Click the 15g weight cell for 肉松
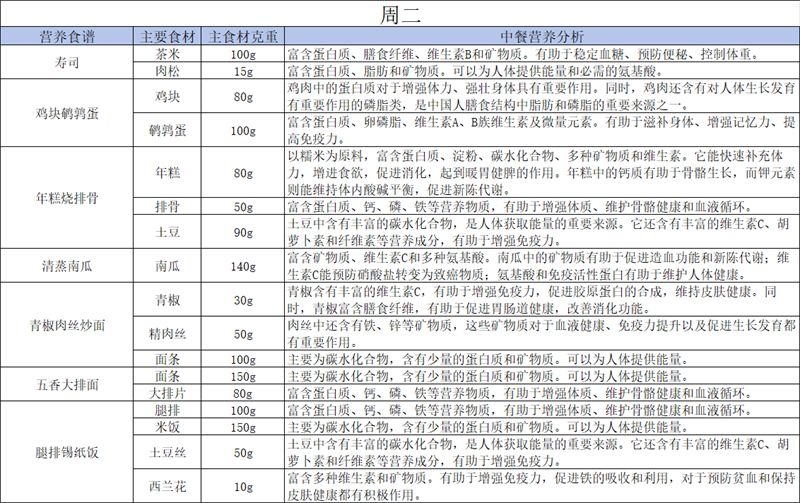 [242, 71]
